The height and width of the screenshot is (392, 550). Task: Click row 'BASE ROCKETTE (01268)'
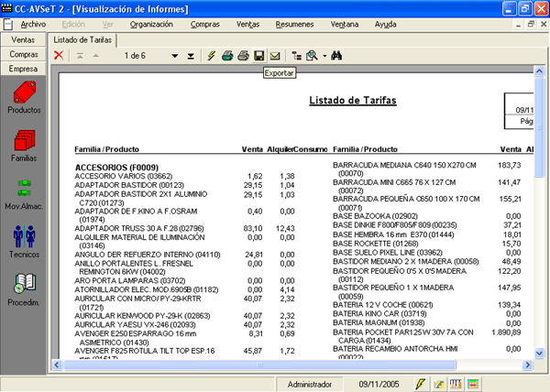click(375, 244)
